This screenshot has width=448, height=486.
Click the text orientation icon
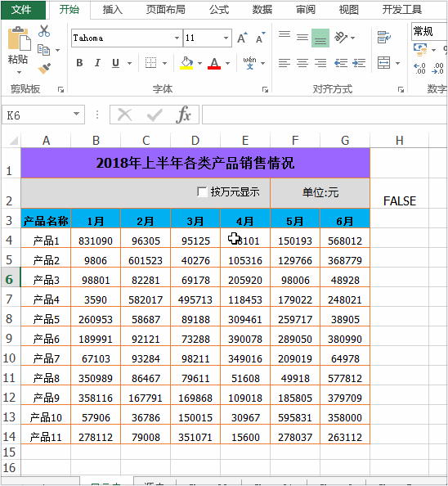tap(341, 38)
